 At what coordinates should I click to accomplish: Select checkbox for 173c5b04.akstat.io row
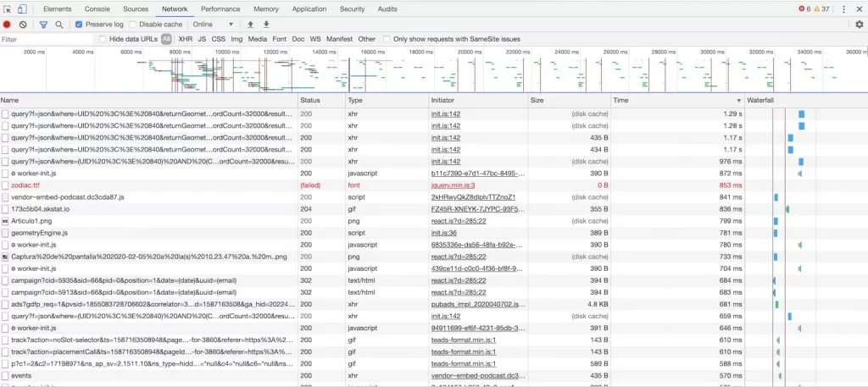tap(5, 209)
